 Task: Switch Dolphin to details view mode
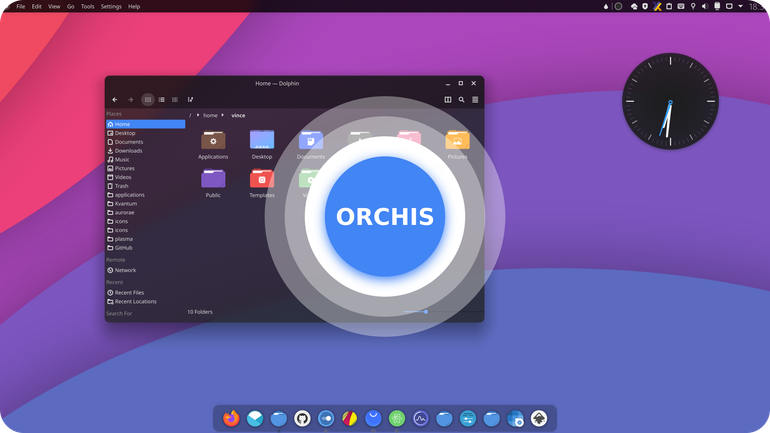175,100
